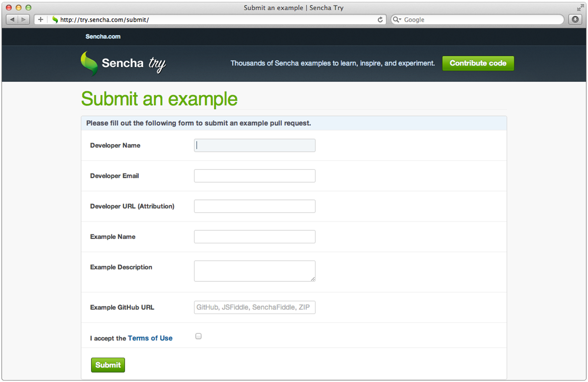This screenshot has width=588, height=382.
Task: Click the green window zoom button
Action: point(28,8)
